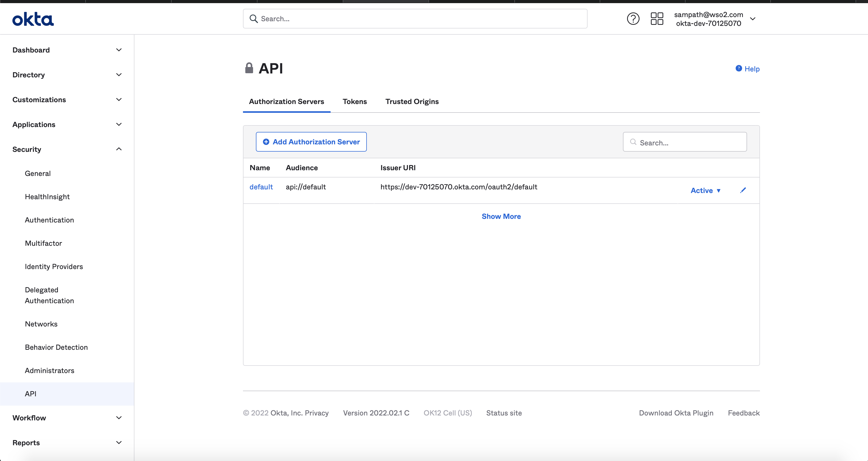This screenshot has height=461, width=868.
Task: Expand the Directory section
Action: [67, 75]
